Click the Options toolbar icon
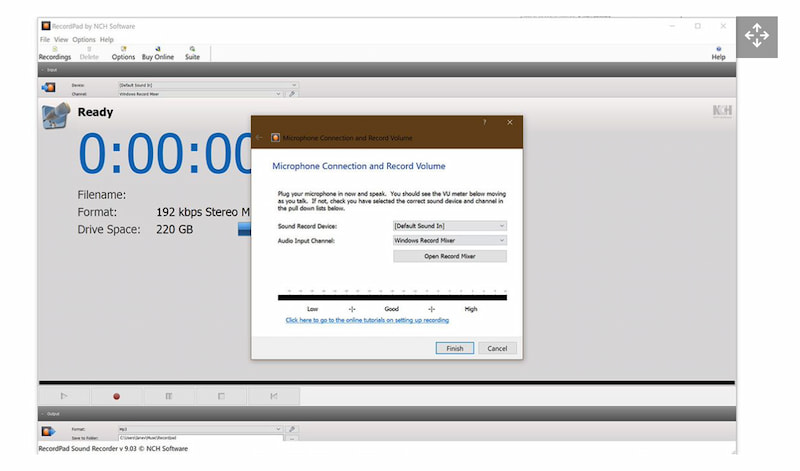 point(123,52)
